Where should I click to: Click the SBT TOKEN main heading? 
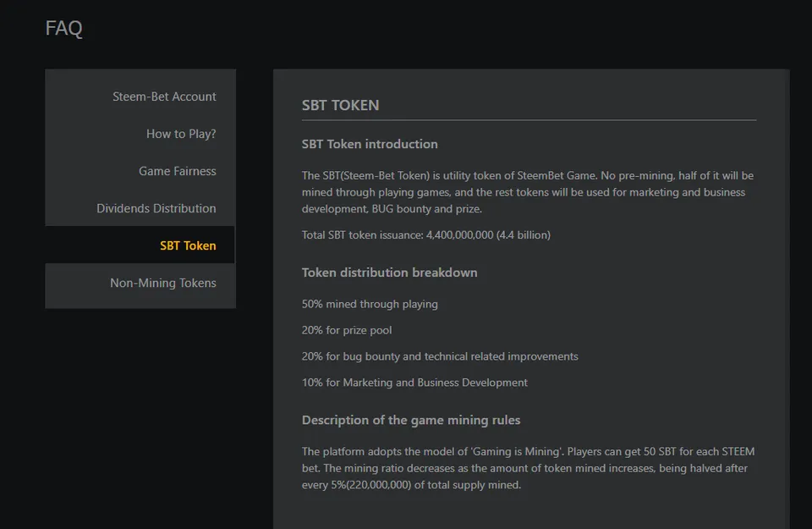point(340,105)
